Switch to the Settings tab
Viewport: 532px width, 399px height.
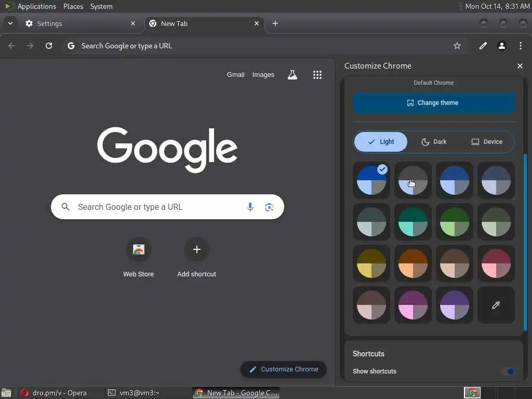79,23
